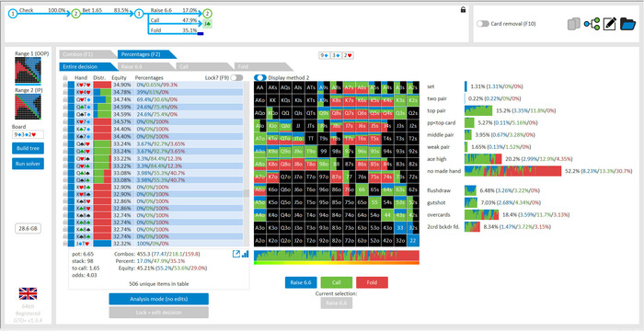Click the 9♦ board card chip
This screenshot has width=644, height=331.
[x=325, y=55]
